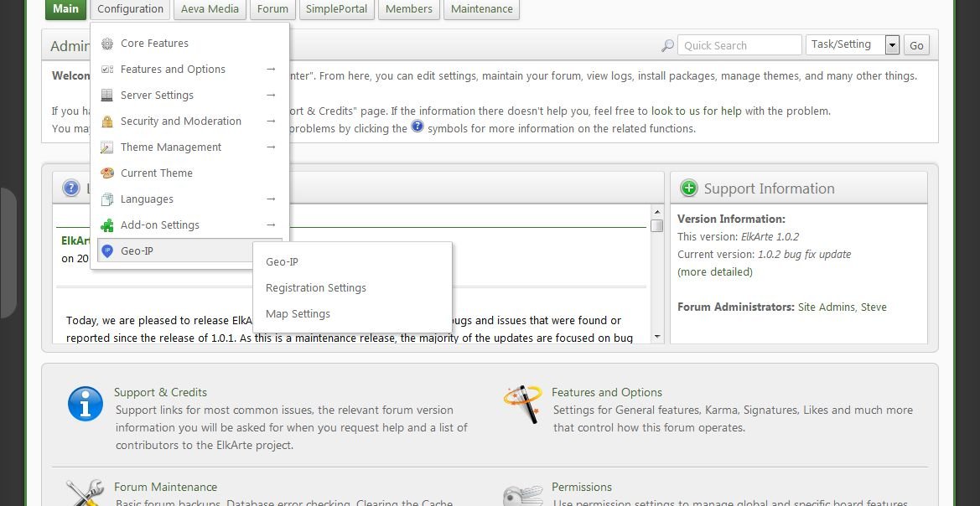Open the SimplePortal menu
The image size is (980, 506).
[337, 8]
